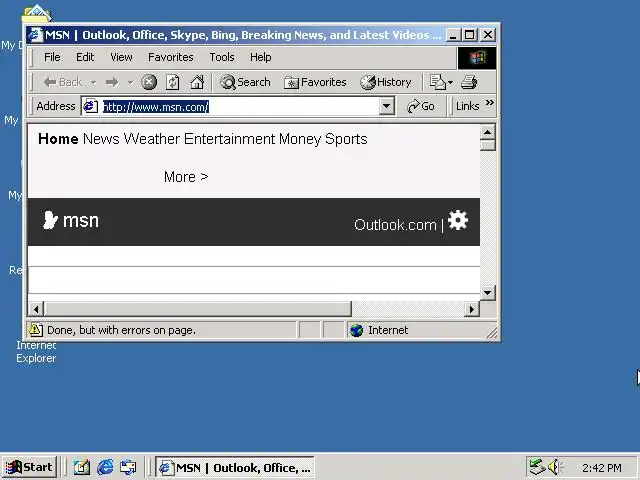Open the Outlook.com link

click(395, 225)
